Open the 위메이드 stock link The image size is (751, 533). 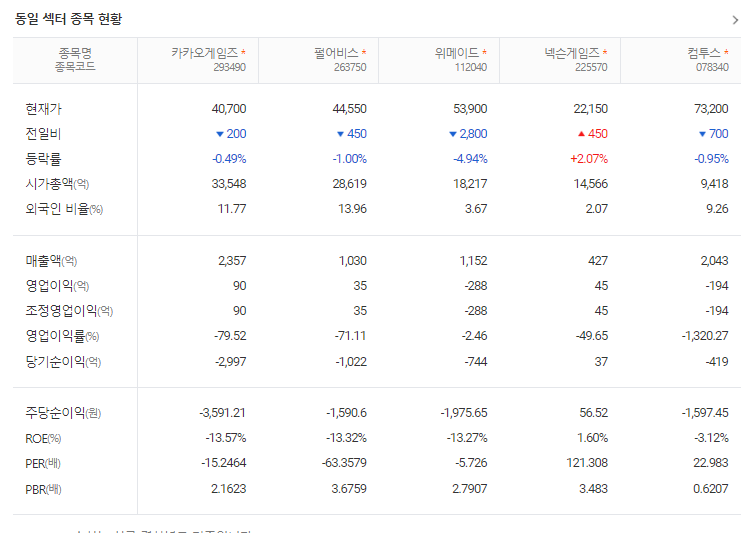pyautogui.click(x=457, y=53)
